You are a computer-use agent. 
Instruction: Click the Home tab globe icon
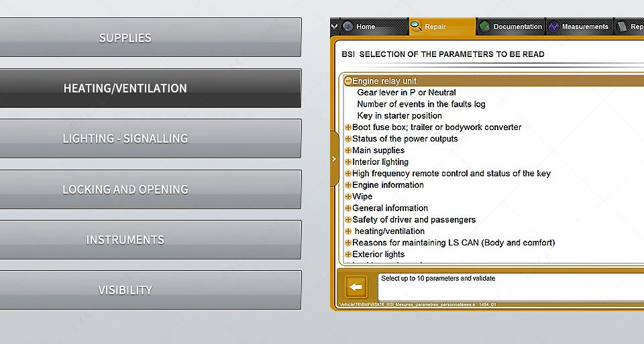[x=348, y=26]
